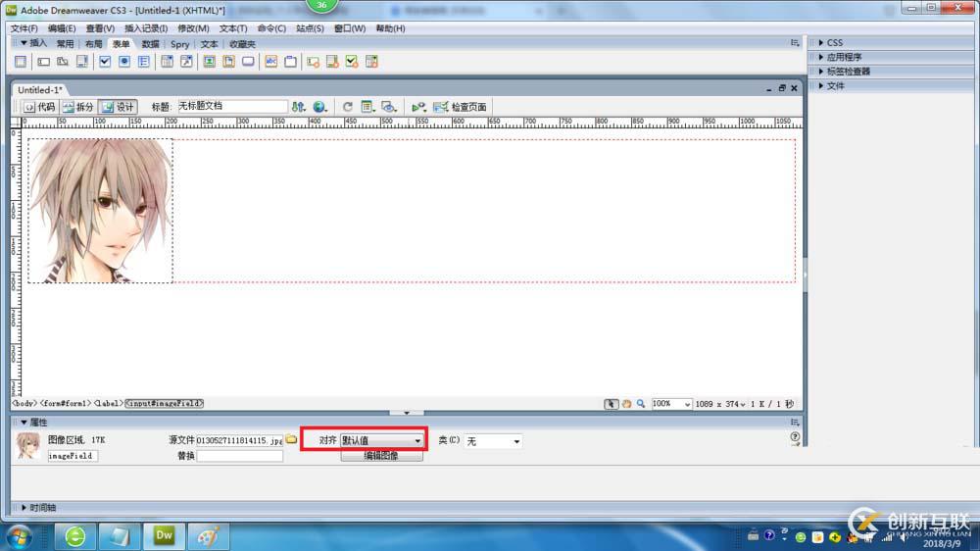Insert a Fieldset form object

pos(291,62)
